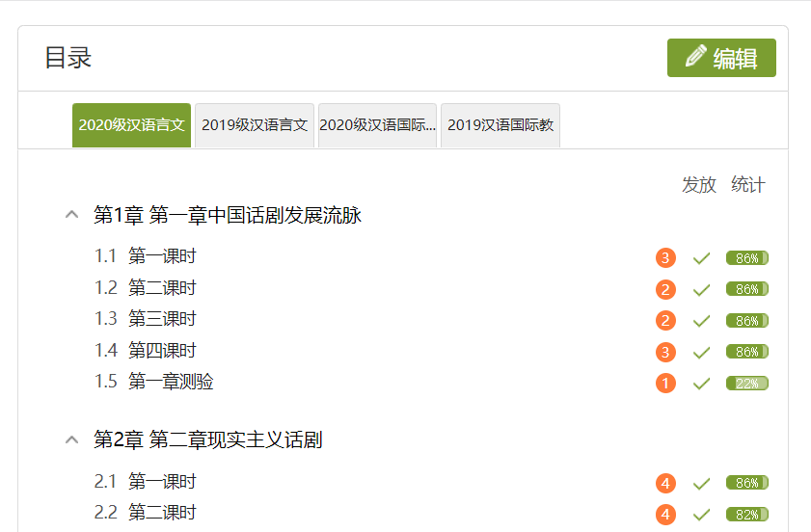Screen dimensions: 811x532
Task: Toggle release checkmark for lesson 1.1
Action: pos(701,258)
